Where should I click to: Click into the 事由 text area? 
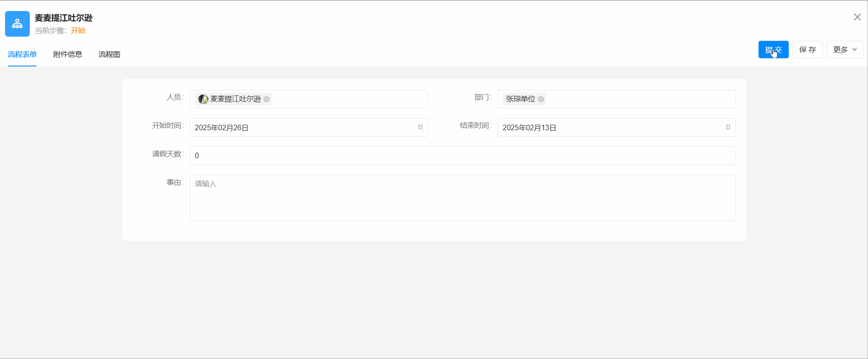coord(463,198)
